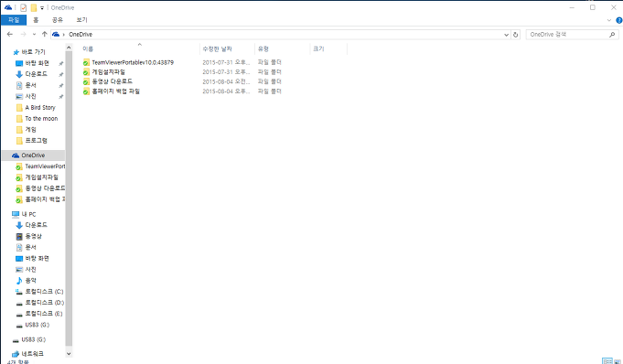Click the properties quick access icon
Screen dimensions: 623x364
[x=23, y=7]
